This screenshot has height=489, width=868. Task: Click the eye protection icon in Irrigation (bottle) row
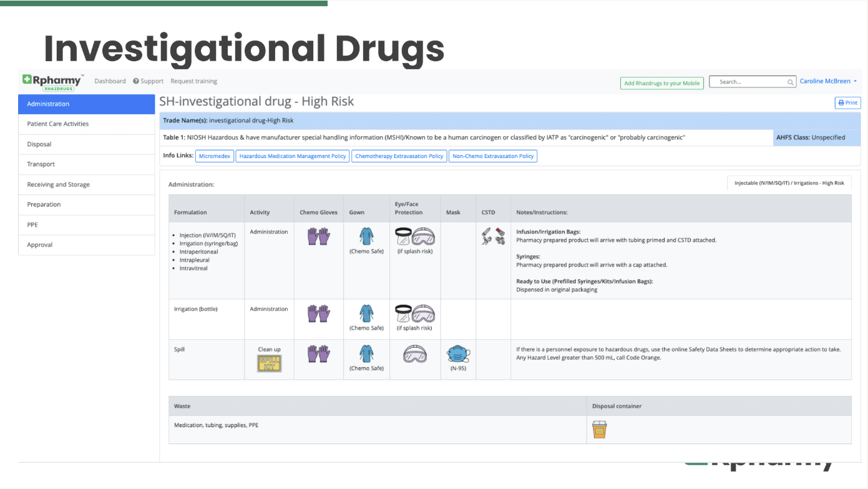pos(415,314)
